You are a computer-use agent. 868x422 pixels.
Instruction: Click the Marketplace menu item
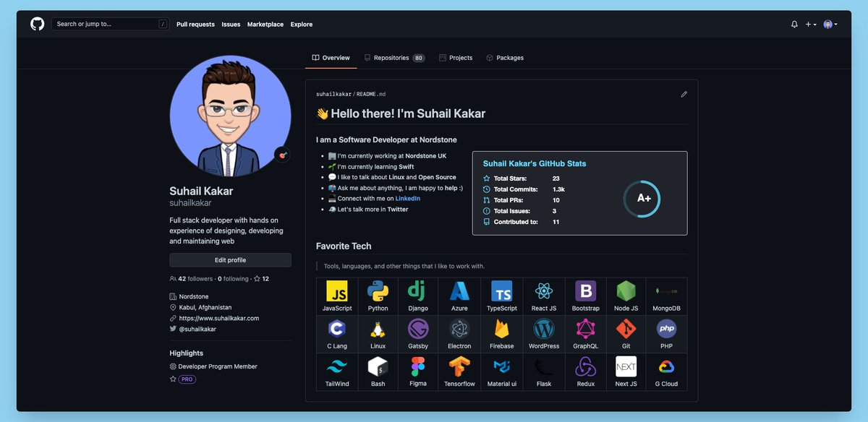coord(265,24)
